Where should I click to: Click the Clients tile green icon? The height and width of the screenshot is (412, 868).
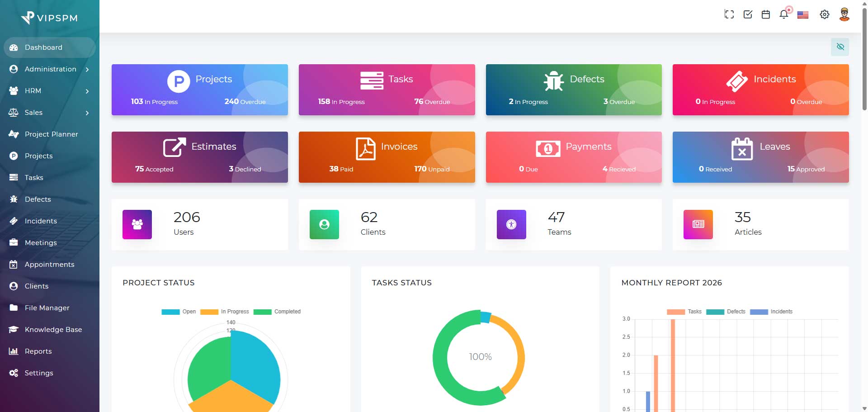point(324,224)
